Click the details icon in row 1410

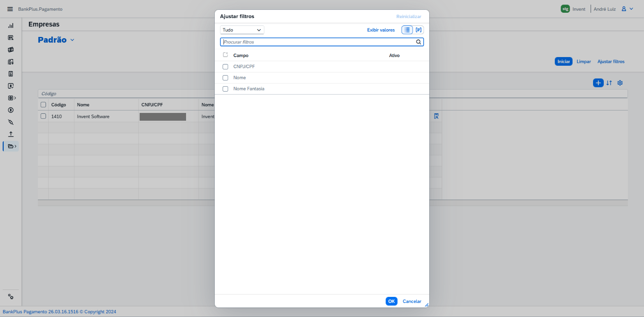pyautogui.click(x=436, y=116)
